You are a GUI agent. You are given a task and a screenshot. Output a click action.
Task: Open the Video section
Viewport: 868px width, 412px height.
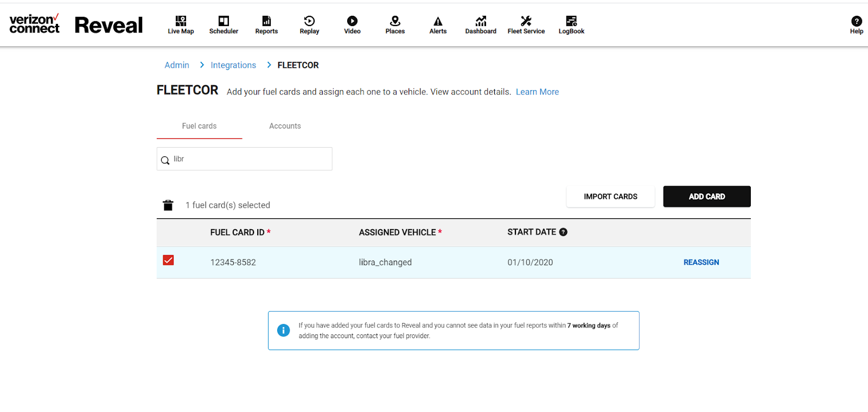click(352, 25)
